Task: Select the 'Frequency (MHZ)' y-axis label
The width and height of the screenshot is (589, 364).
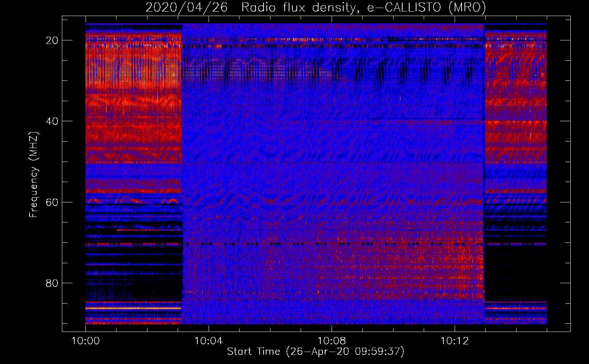Action: coord(33,175)
